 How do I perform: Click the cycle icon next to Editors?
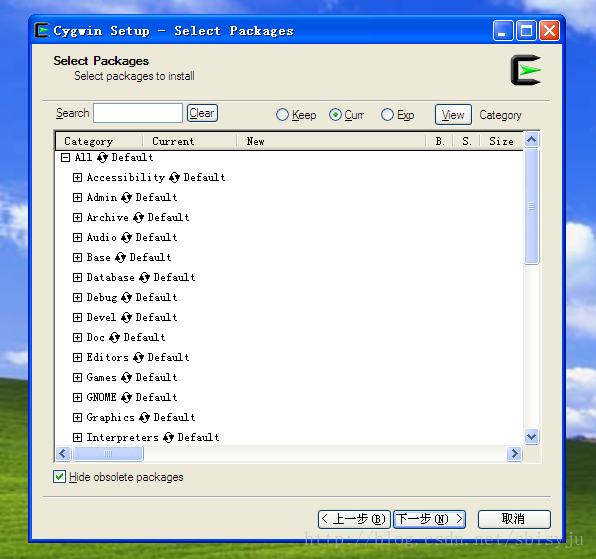tap(138, 358)
